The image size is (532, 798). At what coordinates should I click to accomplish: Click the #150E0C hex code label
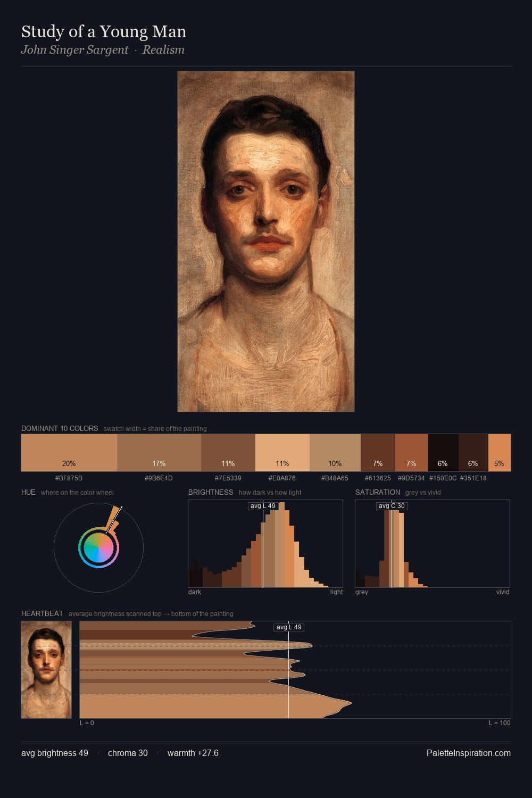pyautogui.click(x=443, y=478)
